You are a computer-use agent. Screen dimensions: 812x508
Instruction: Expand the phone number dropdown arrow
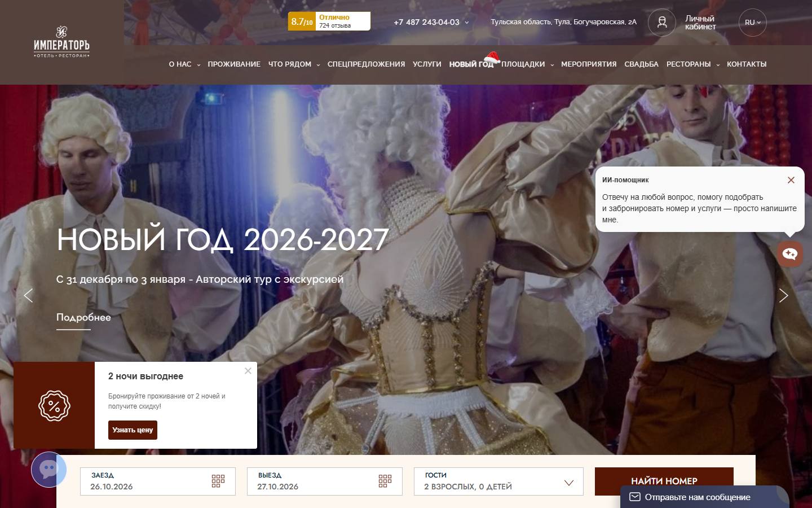[466, 23]
